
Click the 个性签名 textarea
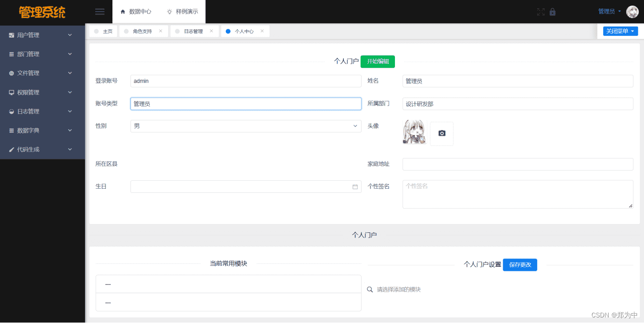pyautogui.click(x=518, y=194)
